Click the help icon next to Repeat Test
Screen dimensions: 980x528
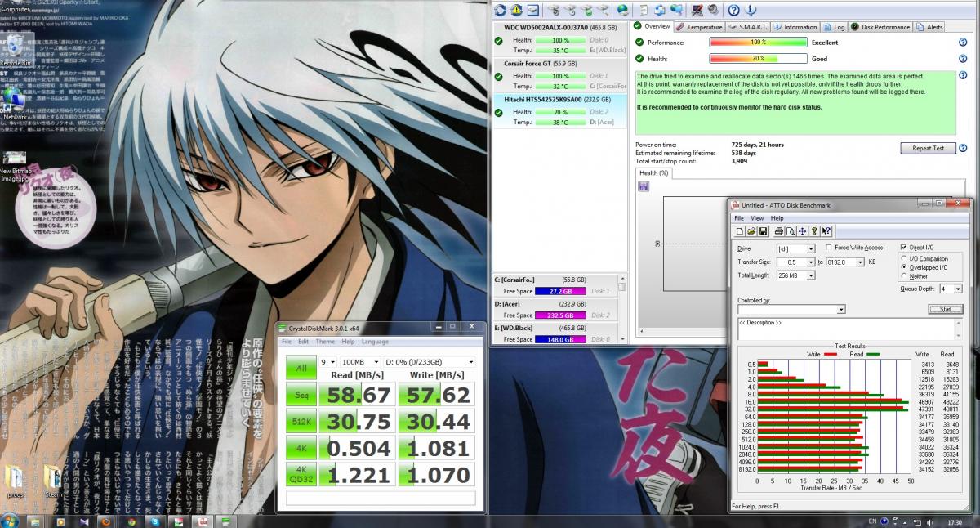[x=963, y=148]
